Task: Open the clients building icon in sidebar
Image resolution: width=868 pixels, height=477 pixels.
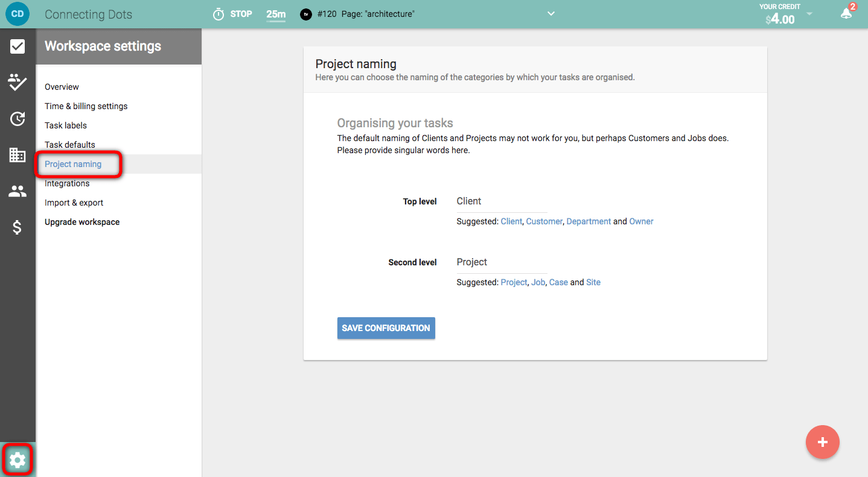Action: (18, 155)
